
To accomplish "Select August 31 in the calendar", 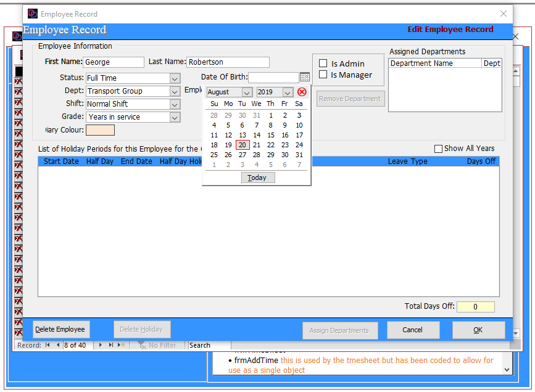I will tap(299, 155).
